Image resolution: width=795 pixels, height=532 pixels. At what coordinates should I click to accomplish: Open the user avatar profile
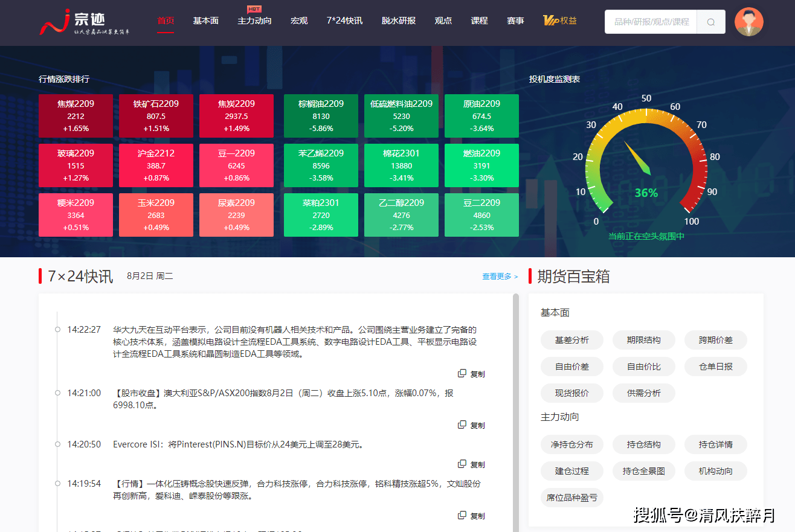point(748,22)
